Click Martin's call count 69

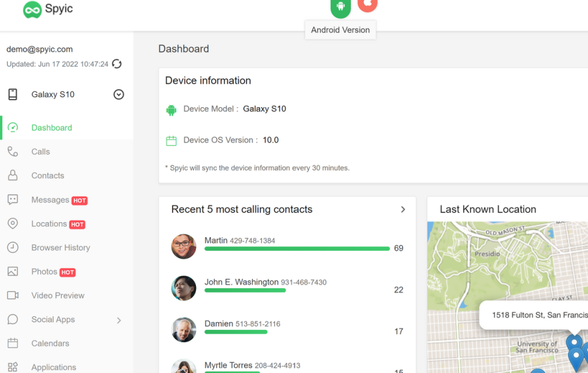[x=399, y=248]
